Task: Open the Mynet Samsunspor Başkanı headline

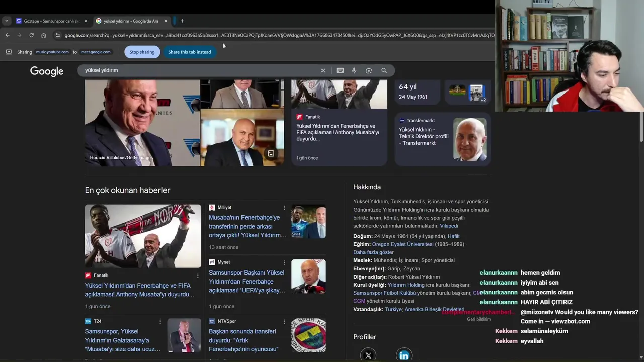Action: click(x=247, y=281)
